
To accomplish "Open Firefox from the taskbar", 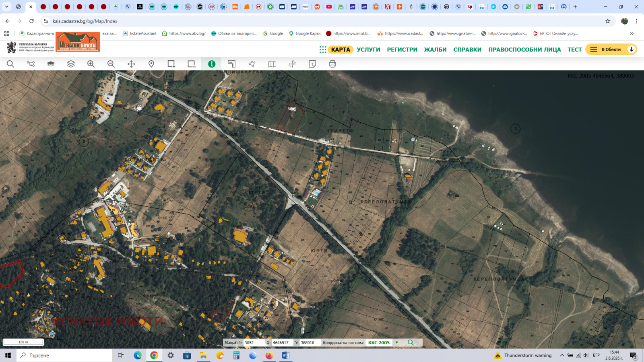I will 269,356.
